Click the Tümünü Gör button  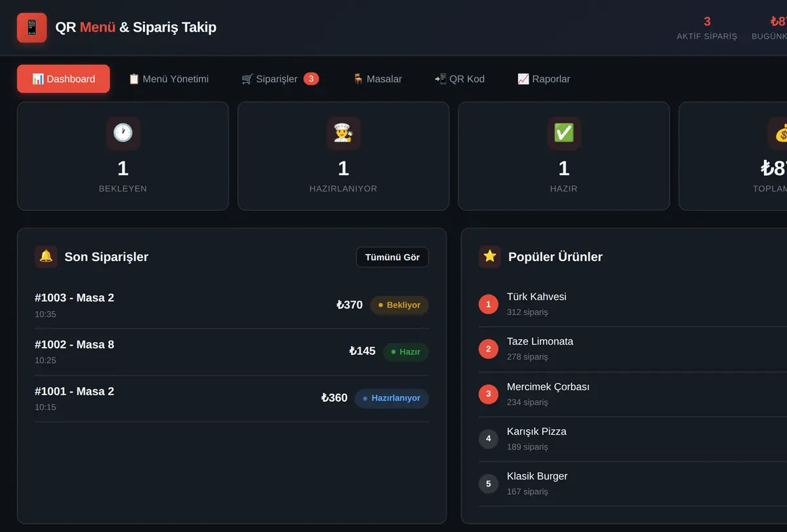pos(392,257)
